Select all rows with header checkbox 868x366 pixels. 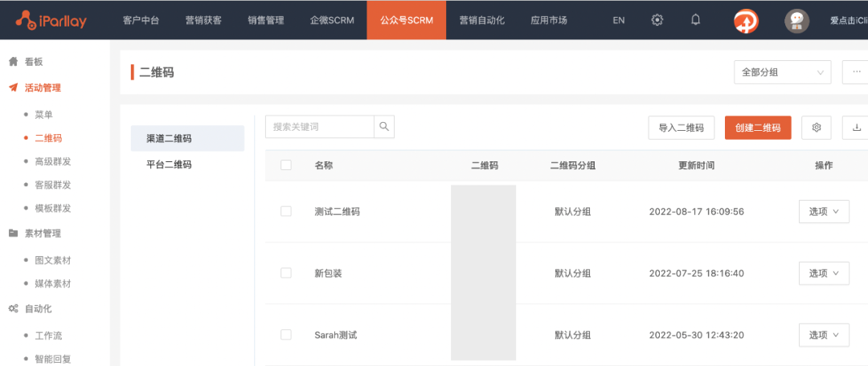[x=286, y=165]
